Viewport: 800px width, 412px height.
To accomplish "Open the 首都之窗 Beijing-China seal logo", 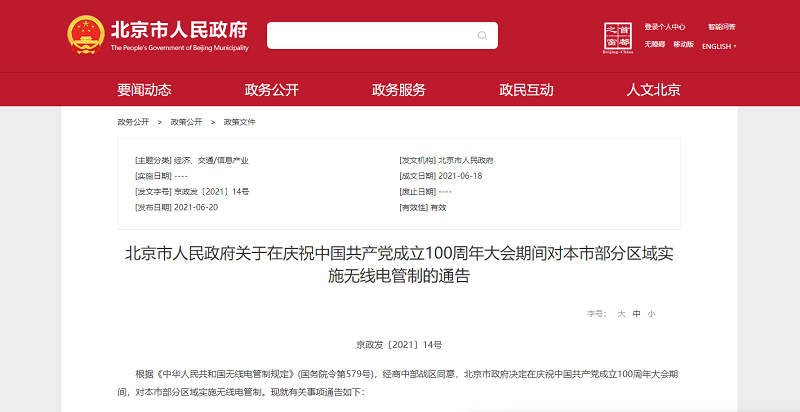I will tap(618, 38).
